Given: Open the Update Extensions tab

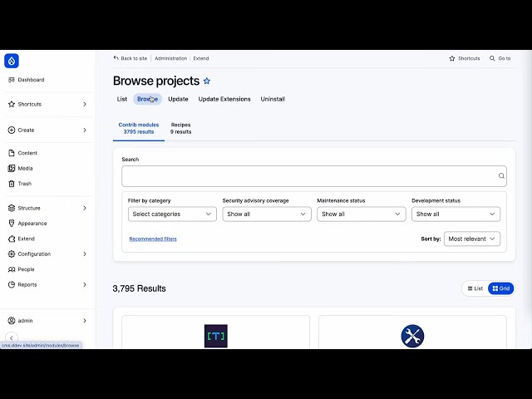Looking at the screenshot, I should click(x=224, y=99).
